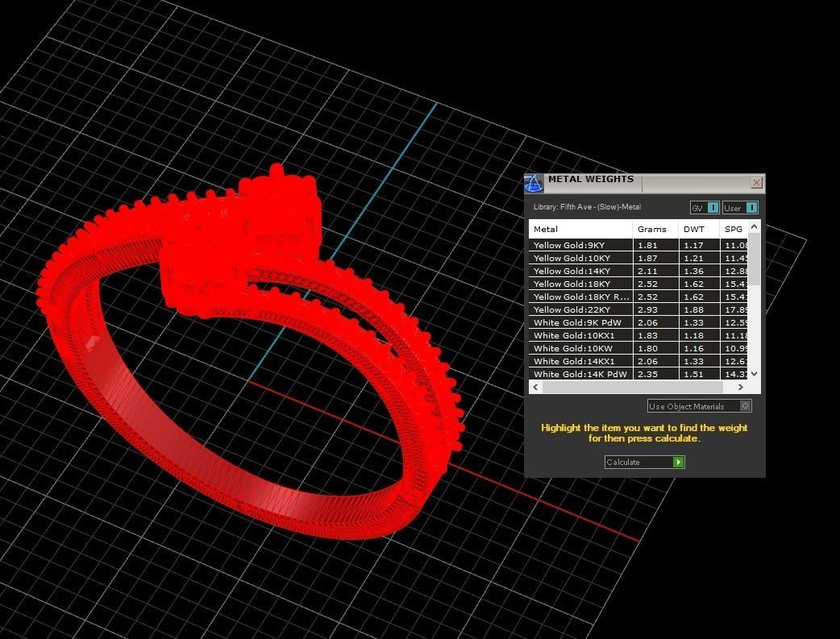The height and width of the screenshot is (639, 840).
Task: Sort by the Metal column header
Action: [x=580, y=229]
